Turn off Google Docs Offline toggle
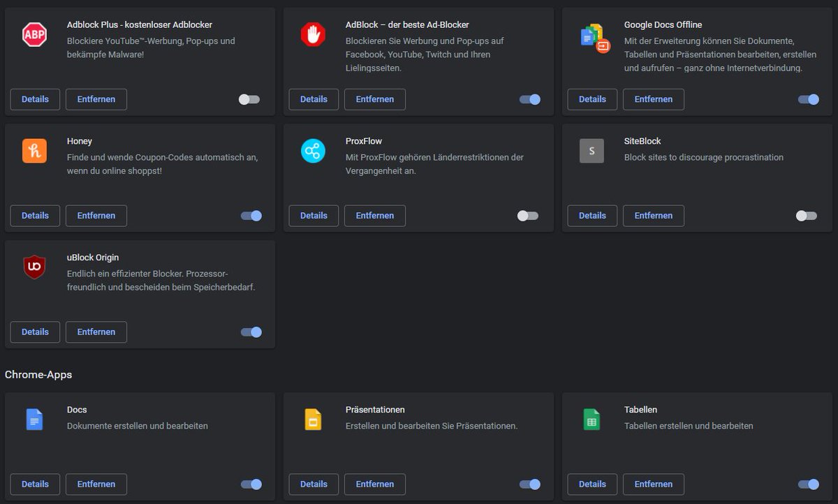 point(809,99)
